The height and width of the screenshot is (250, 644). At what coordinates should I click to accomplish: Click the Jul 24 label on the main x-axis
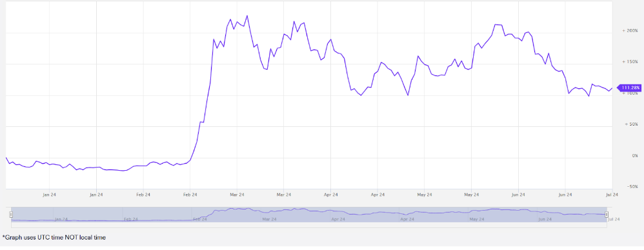click(612, 195)
